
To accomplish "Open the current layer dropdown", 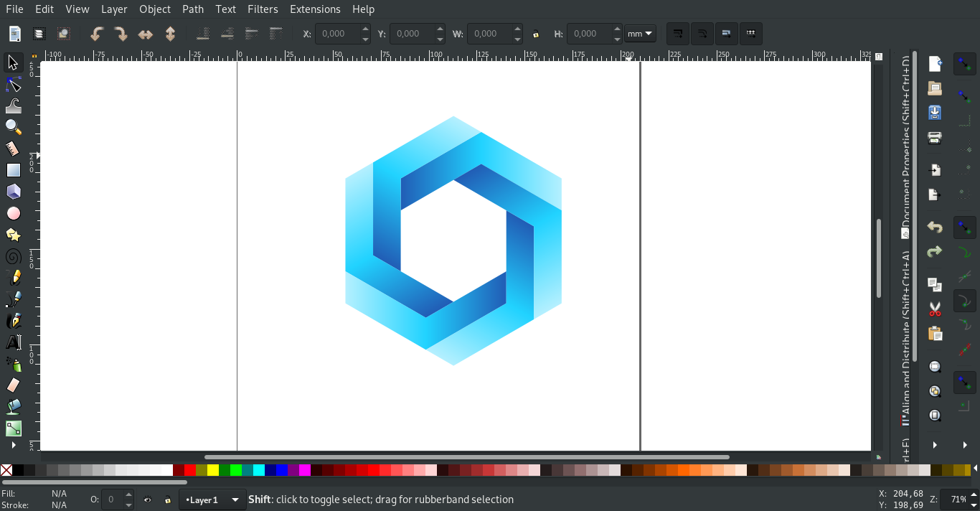I will click(212, 500).
